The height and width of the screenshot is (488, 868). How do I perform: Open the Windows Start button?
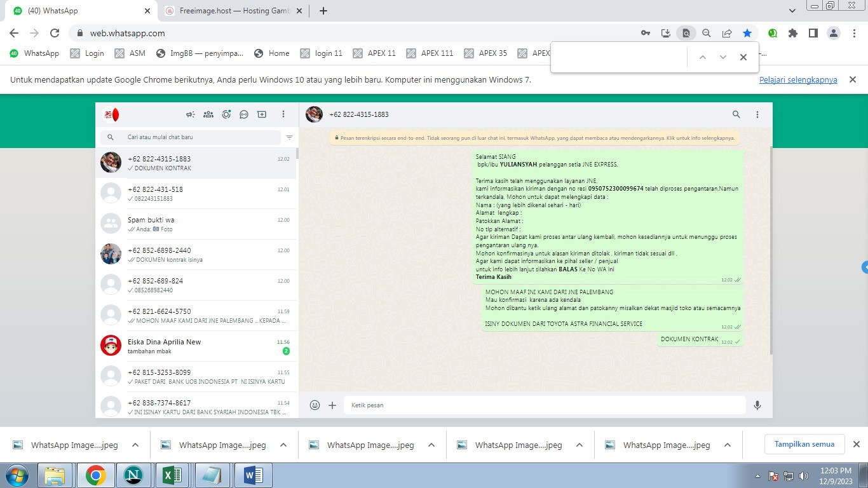point(17,475)
